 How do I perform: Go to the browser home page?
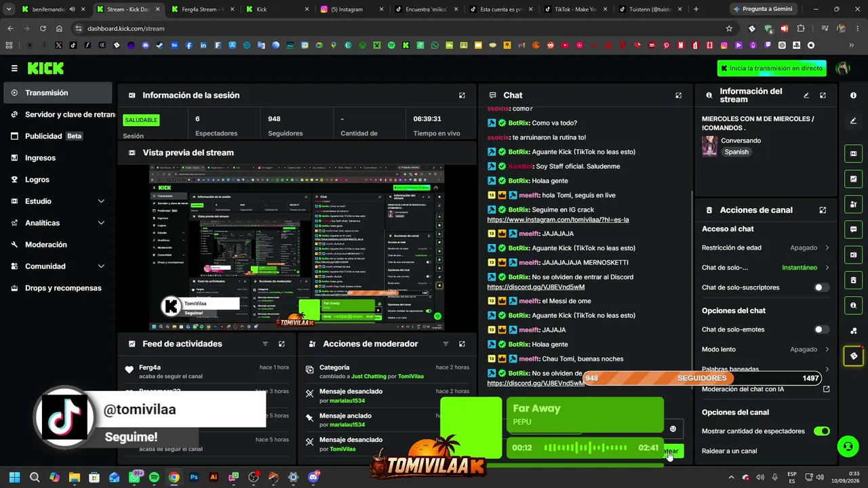click(59, 28)
